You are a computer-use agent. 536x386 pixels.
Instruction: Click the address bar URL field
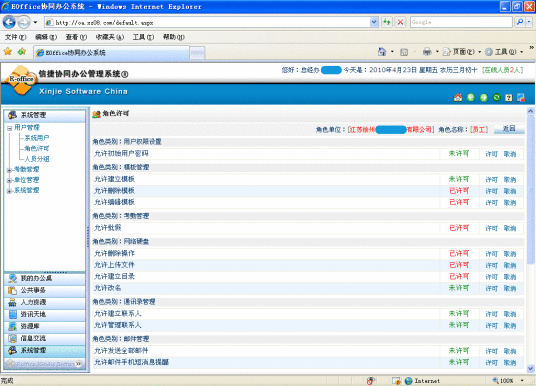tap(206, 23)
